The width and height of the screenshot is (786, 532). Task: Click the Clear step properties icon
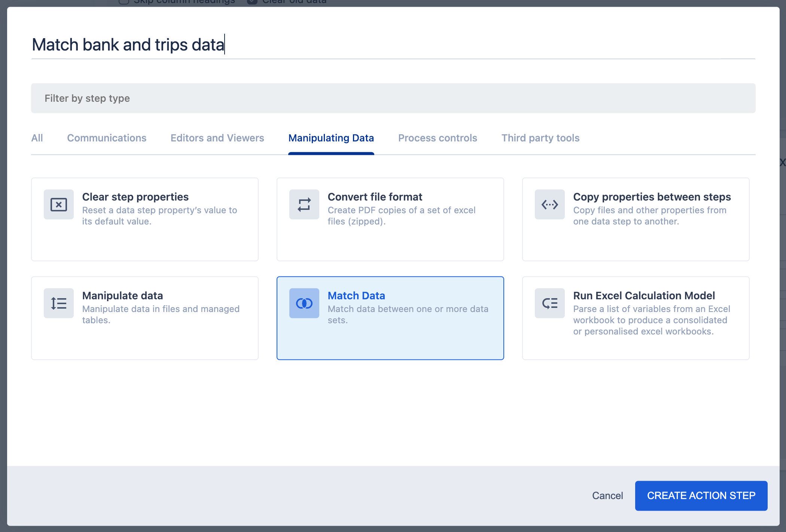pos(59,205)
